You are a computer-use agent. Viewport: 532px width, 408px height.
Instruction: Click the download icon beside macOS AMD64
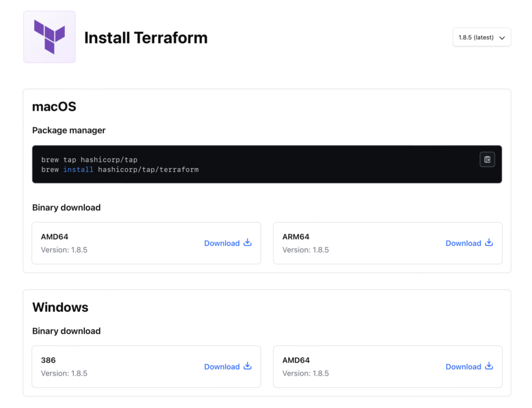click(247, 242)
